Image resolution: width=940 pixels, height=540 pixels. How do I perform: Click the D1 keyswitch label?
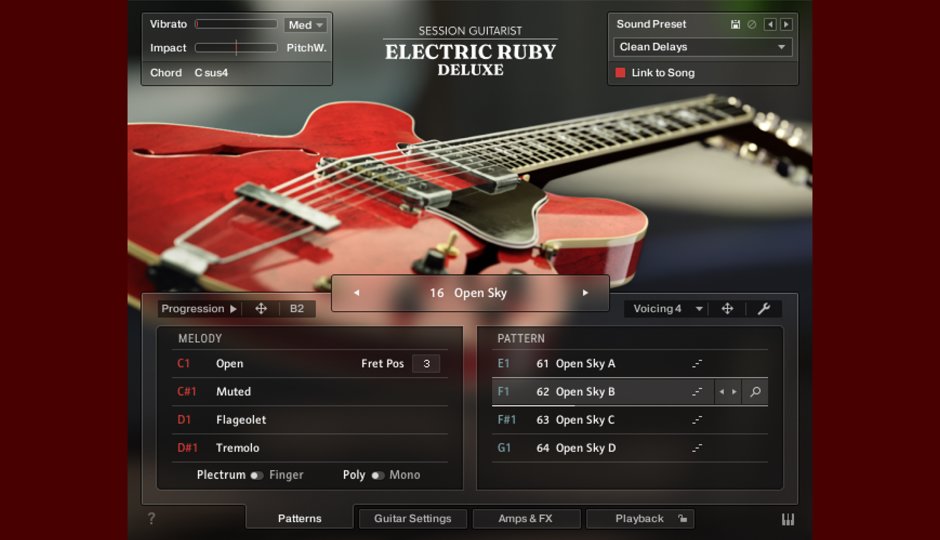(x=184, y=420)
